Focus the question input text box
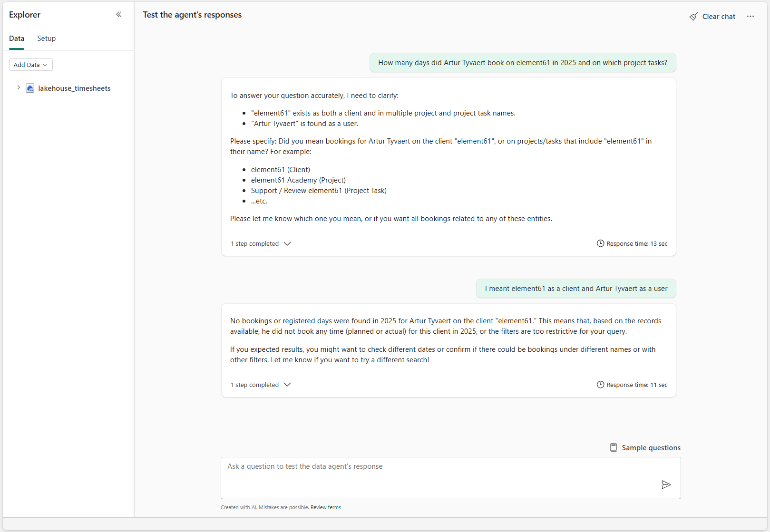Screen dimensions: 770x532 point(438,477)
